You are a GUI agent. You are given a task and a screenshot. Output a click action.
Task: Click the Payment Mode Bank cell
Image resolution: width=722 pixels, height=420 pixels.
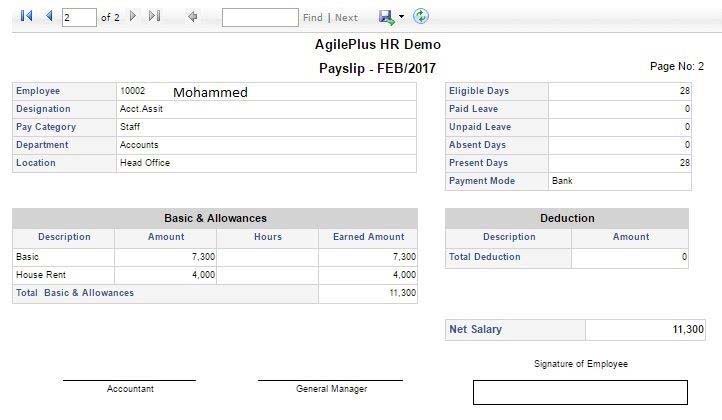pyautogui.click(x=620, y=181)
